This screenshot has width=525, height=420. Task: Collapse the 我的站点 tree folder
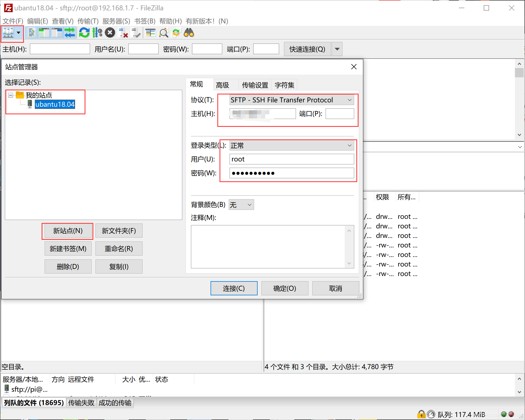click(x=11, y=95)
